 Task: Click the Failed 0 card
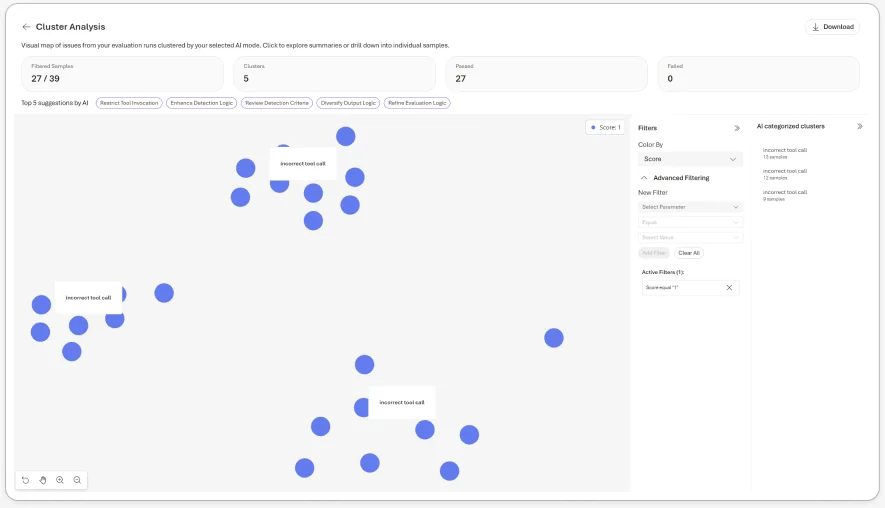click(x=759, y=73)
